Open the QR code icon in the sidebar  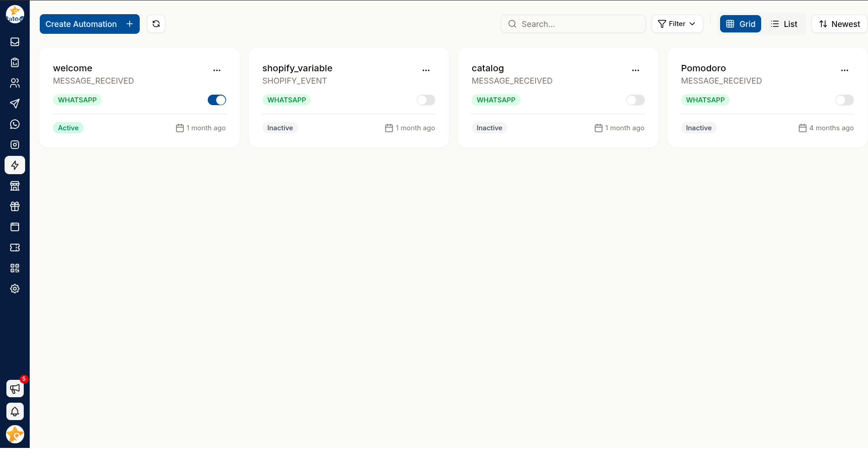(x=15, y=268)
